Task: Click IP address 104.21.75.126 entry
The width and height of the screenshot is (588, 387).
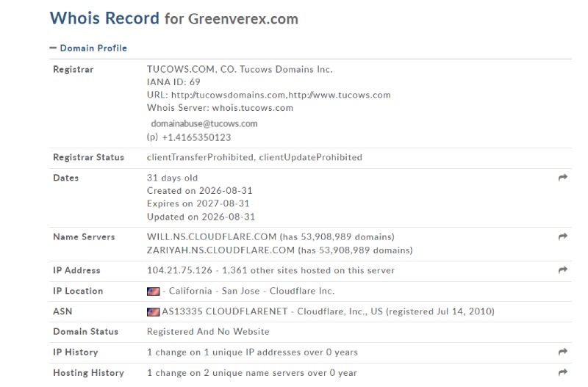Action: (x=179, y=270)
